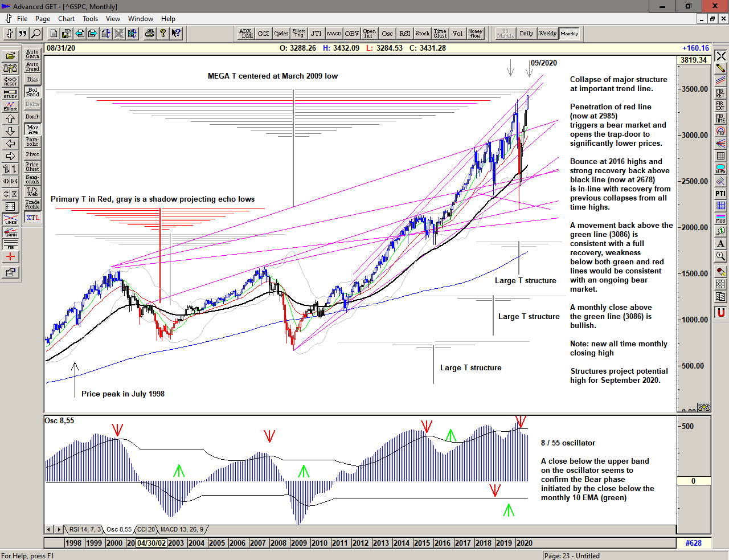Click the FIB RET retracement tool
This screenshot has width=729, height=560.
point(720,93)
